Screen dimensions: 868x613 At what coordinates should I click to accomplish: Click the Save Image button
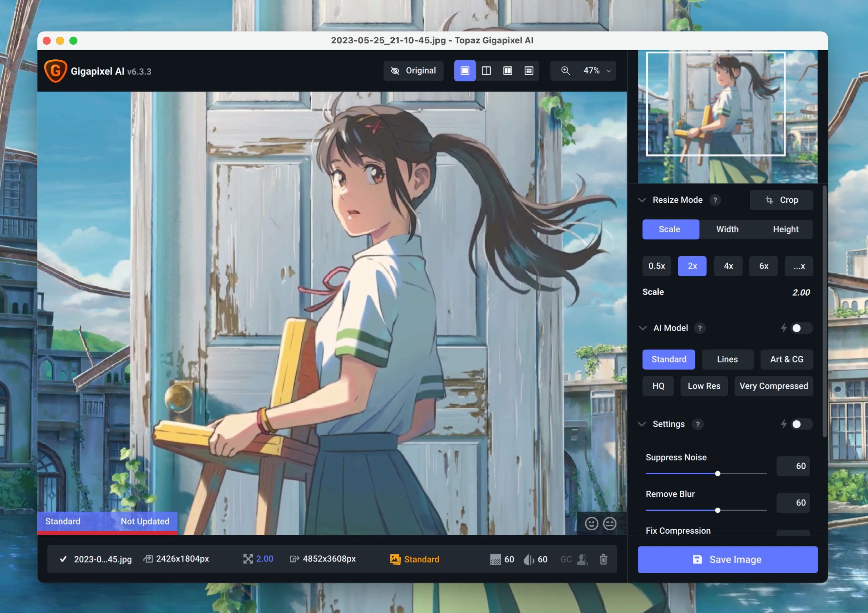tap(727, 559)
